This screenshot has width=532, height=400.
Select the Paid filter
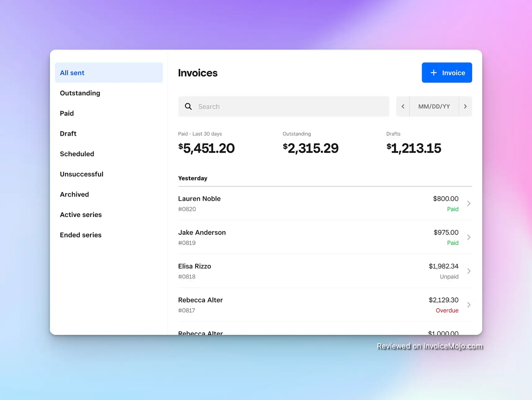[67, 113]
